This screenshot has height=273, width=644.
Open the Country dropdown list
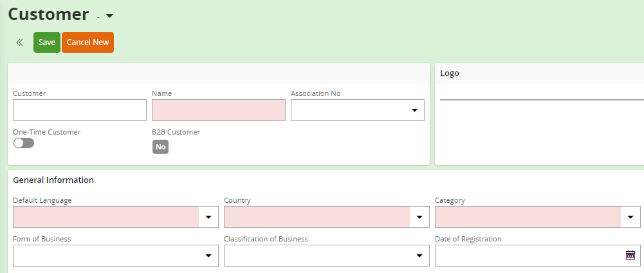[419, 218]
